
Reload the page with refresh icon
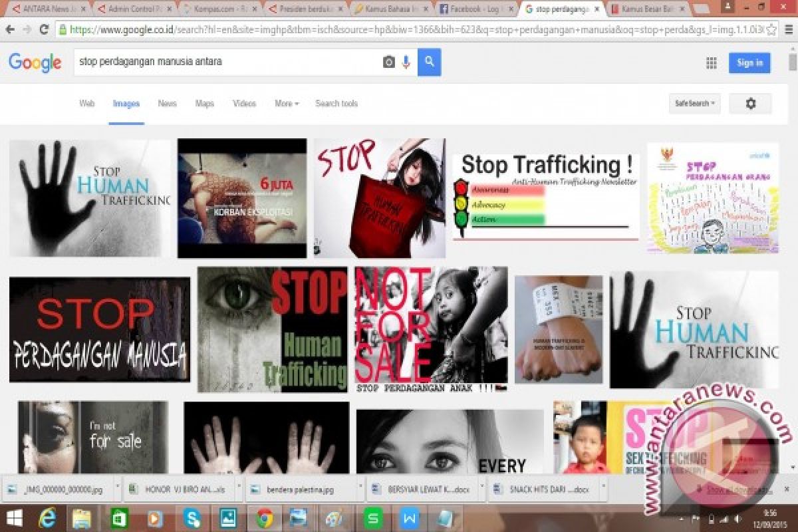pyautogui.click(x=44, y=29)
